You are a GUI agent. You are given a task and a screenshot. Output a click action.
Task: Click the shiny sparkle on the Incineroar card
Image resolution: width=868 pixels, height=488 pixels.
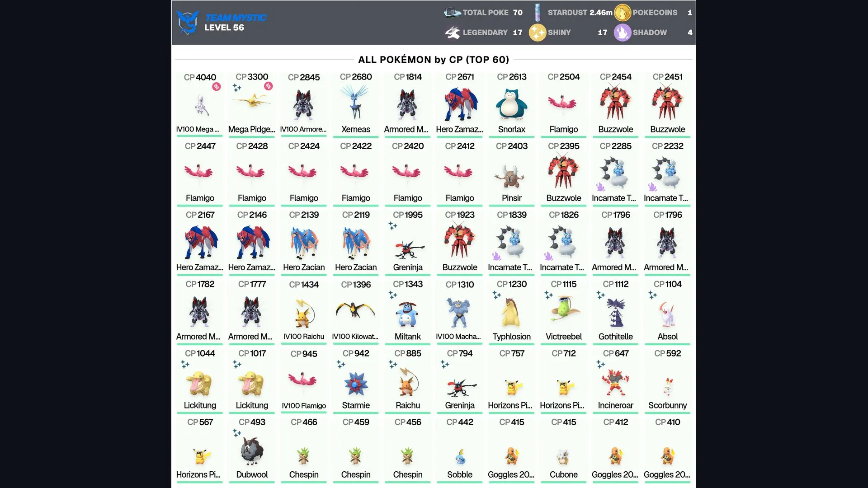tap(600, 364)
